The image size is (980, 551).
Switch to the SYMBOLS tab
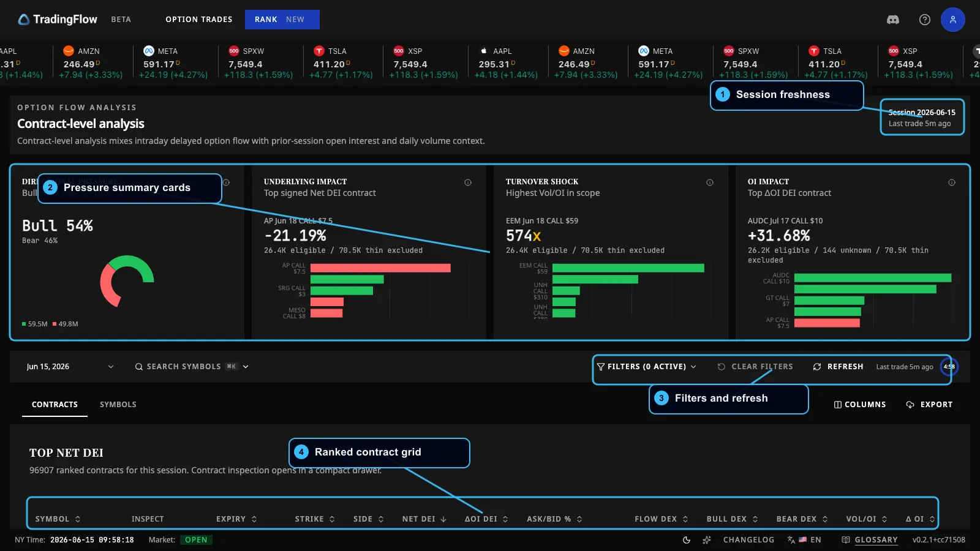tap(118, 405)
